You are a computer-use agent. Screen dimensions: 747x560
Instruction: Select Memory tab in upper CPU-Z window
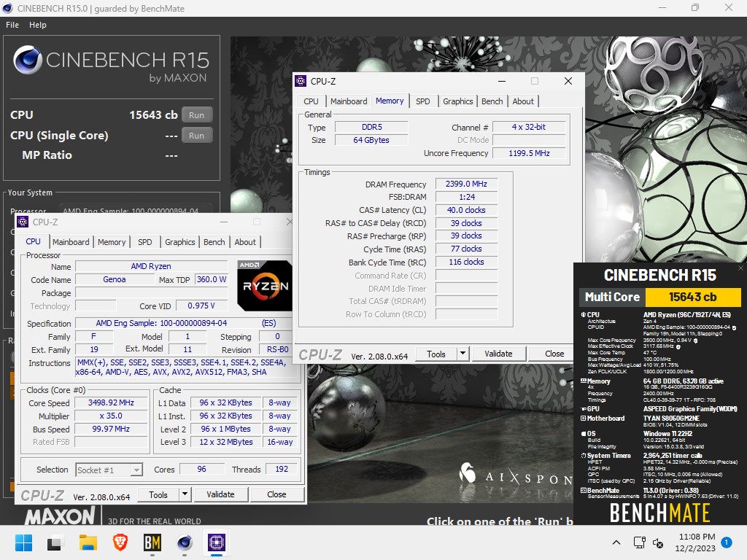390,101
